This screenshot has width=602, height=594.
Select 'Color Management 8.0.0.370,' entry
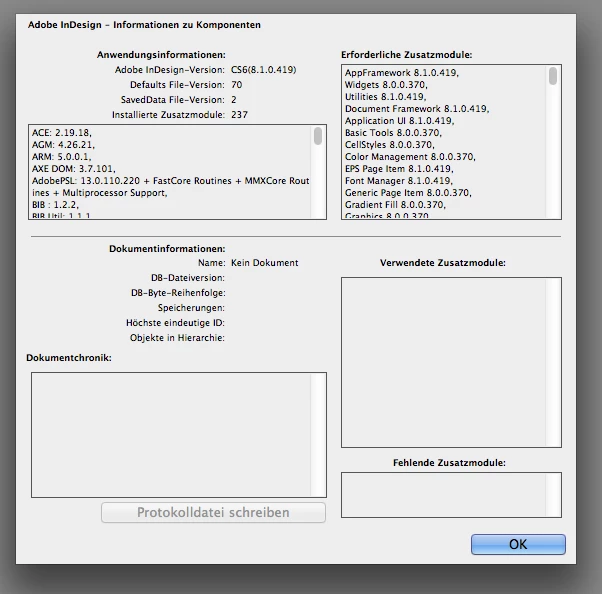(x=410, y=156)
